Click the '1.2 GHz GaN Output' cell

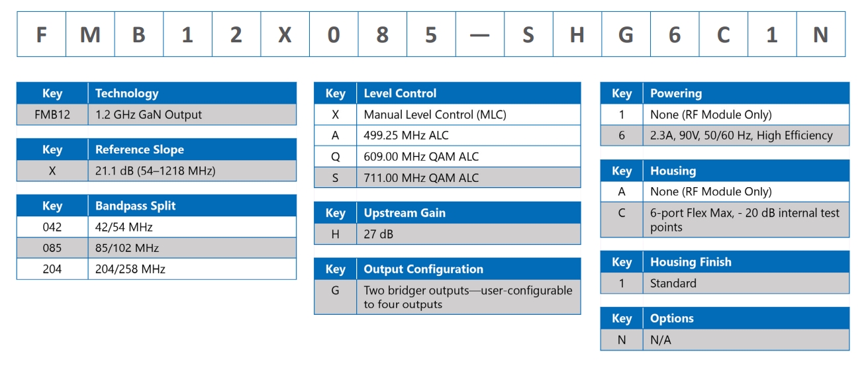click(x=192, y=114)
